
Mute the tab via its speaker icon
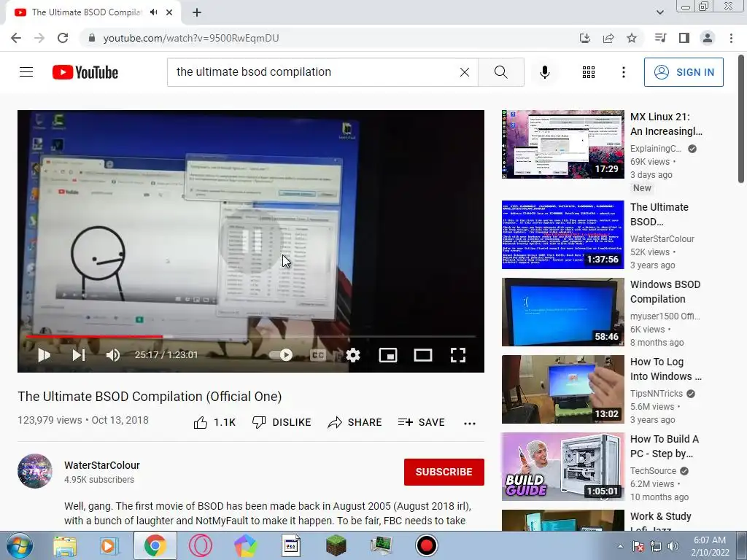click(153, 12)
